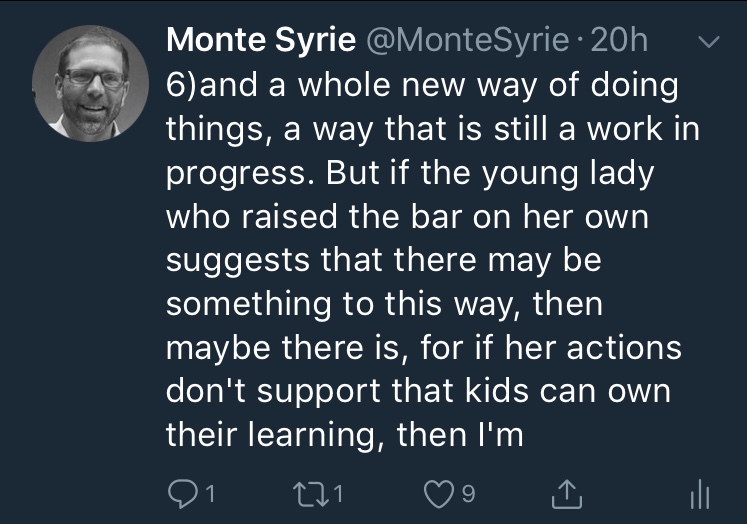Viewport: 747px width, 524px height.
Task: Click the line 'progress. But if the young lady'
Action: tap(408, 172)
